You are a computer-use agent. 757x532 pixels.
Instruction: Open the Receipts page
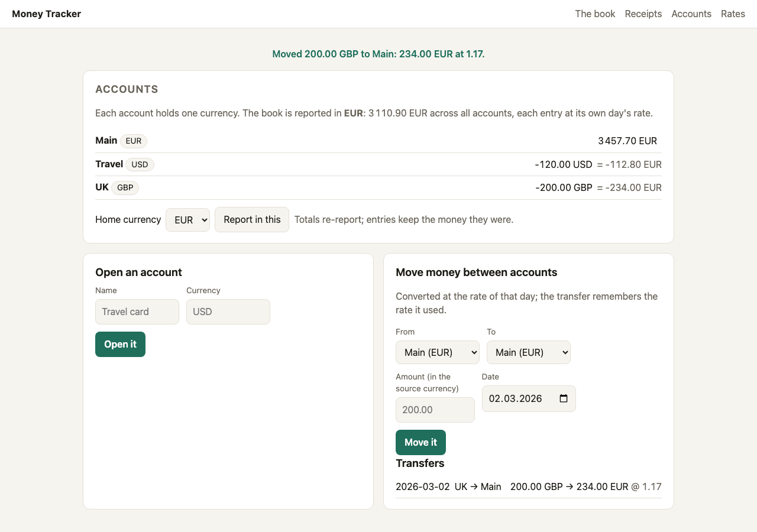tap(643, 14)
